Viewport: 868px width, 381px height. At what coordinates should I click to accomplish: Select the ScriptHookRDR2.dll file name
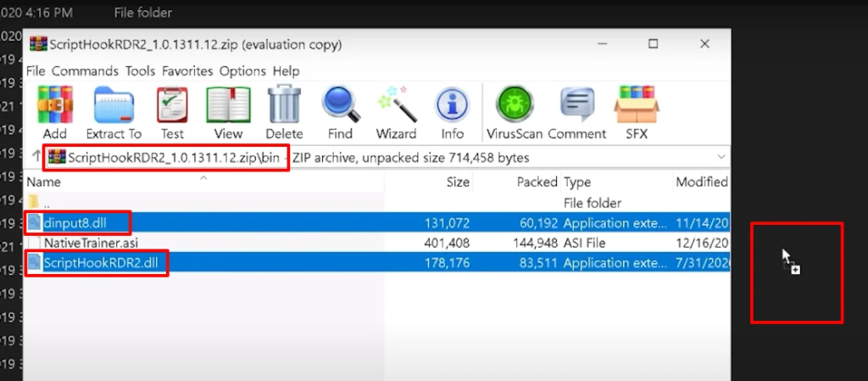(100, 262)
